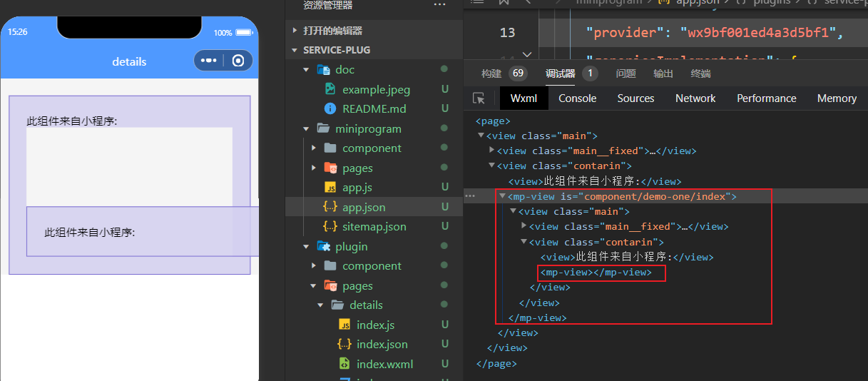Click line number 13 in editor gutter
Image resolution: width=868 pixels, height=381 pixels.
point(507,33)
